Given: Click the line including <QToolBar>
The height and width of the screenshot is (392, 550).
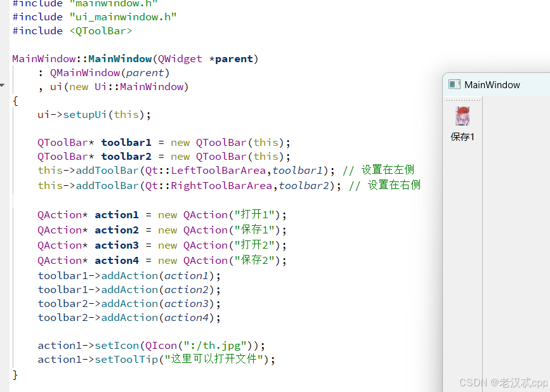Looking at the screenshot, I should pos(72,31).
